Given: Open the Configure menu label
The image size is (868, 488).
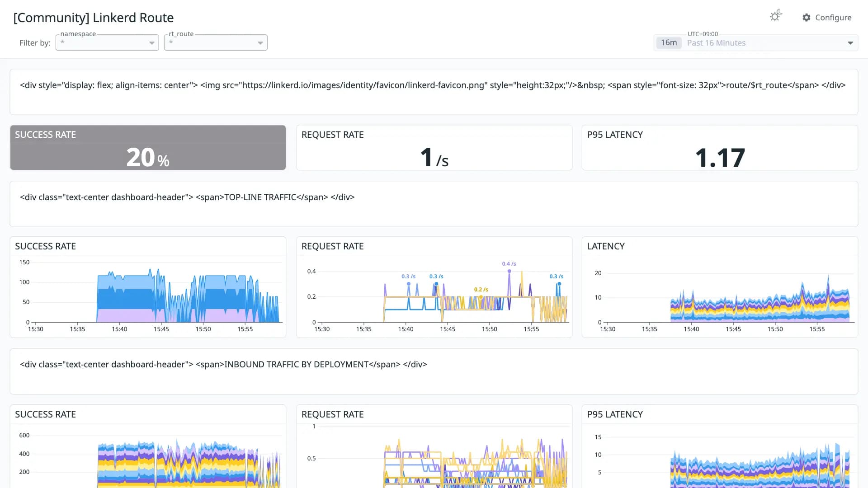Looking at the screenshot, I should [833, 18].
